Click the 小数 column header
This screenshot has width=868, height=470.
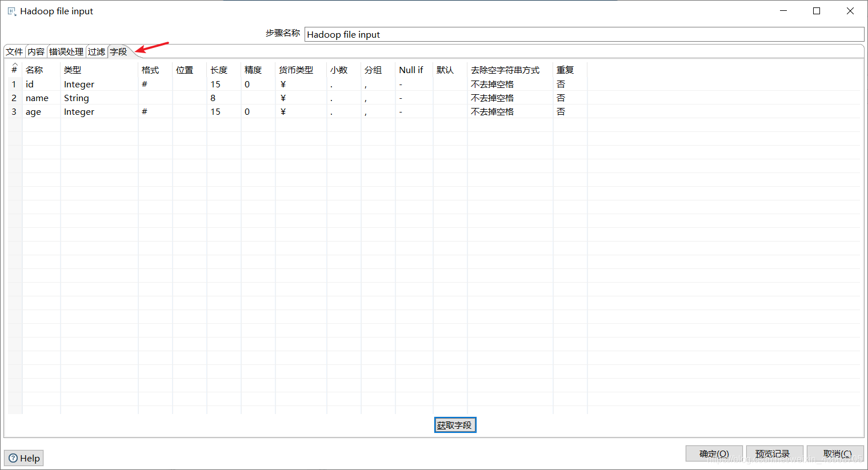pos(344,70)
